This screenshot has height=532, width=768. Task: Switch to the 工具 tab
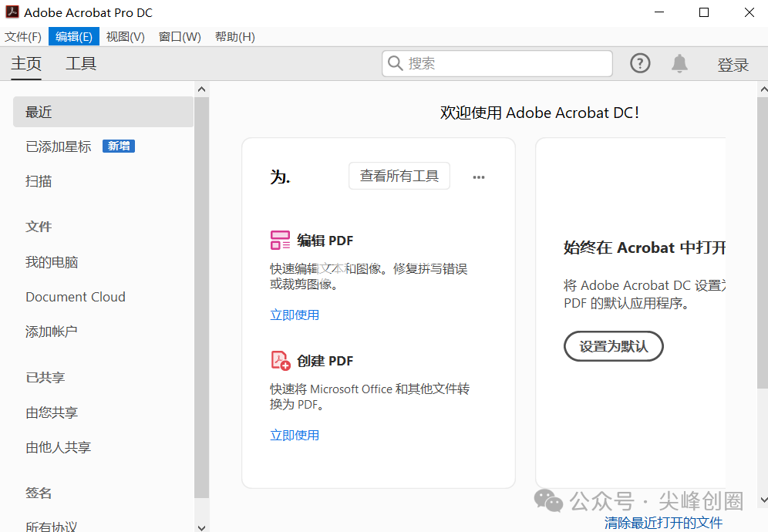[81, 64]
